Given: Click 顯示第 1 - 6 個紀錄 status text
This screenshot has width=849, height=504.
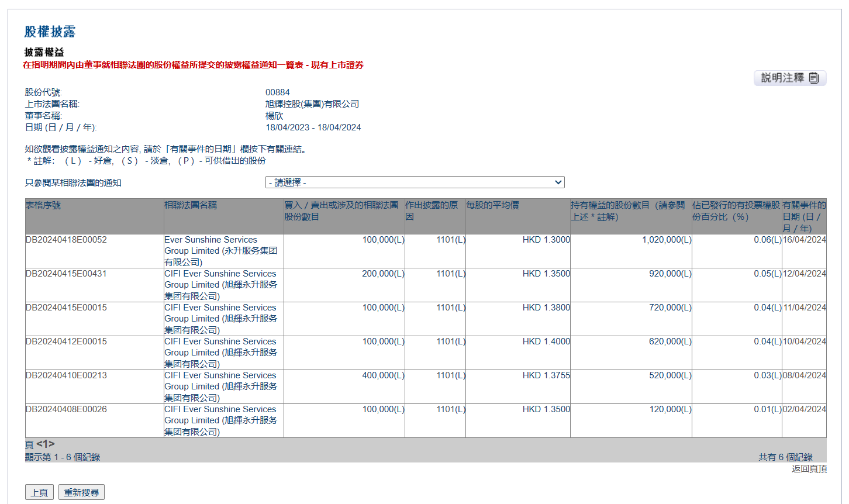Looking at the screenshot, I should click(x=63, y=457).
